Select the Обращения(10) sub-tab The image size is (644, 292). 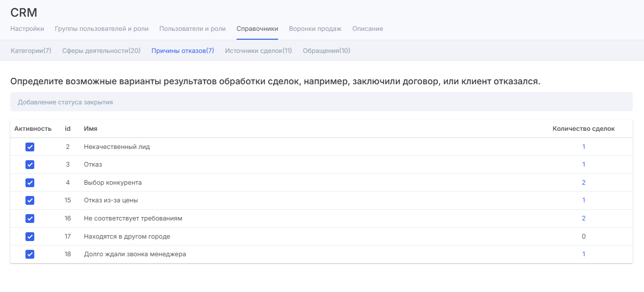click(326, 51)
